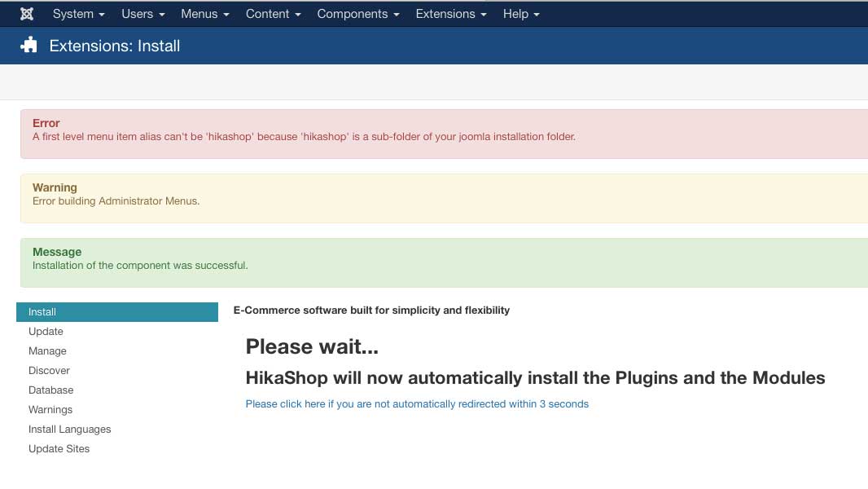This screenshot has width=868, height=489.
Task: Click the green Message heading
Action: 57,252
